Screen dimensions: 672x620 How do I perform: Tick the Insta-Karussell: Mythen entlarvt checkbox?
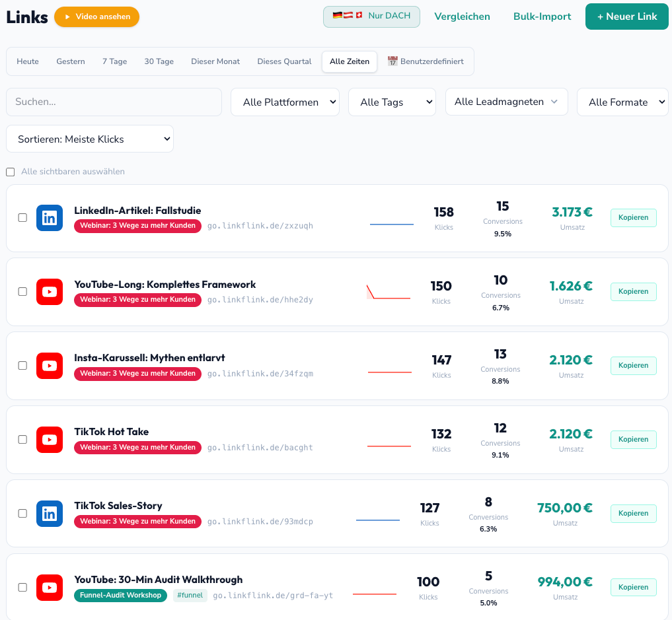coord(22,366)
